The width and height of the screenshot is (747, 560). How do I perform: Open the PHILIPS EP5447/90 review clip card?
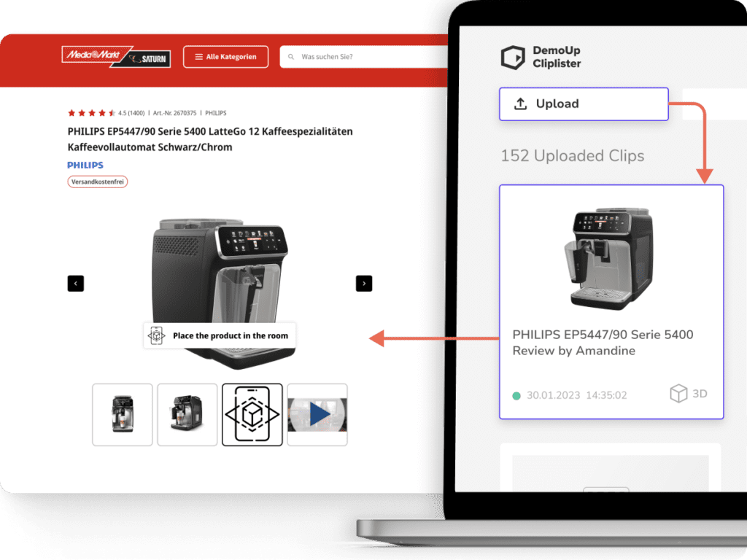tap(611, 301)
